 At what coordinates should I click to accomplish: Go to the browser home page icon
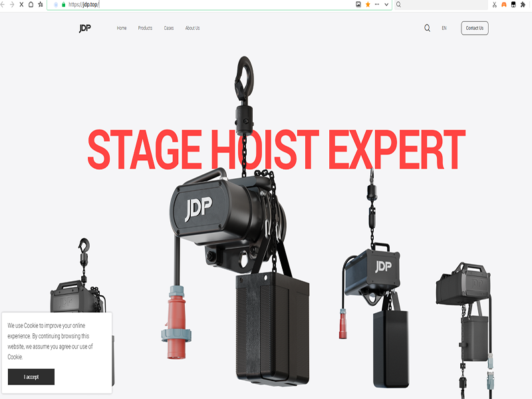tap(31, 4)
